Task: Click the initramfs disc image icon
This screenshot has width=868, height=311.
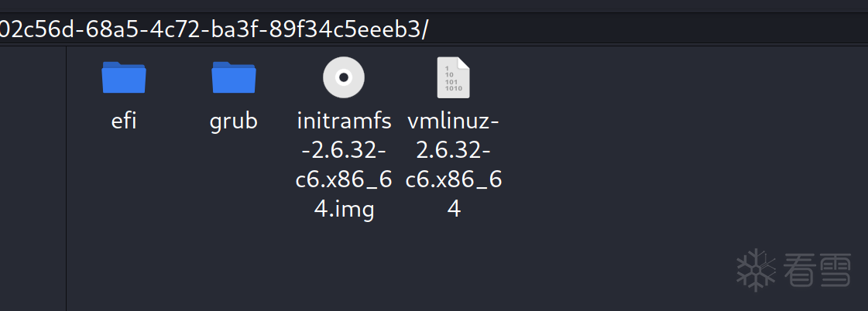Action: click(x=344, y=77)
